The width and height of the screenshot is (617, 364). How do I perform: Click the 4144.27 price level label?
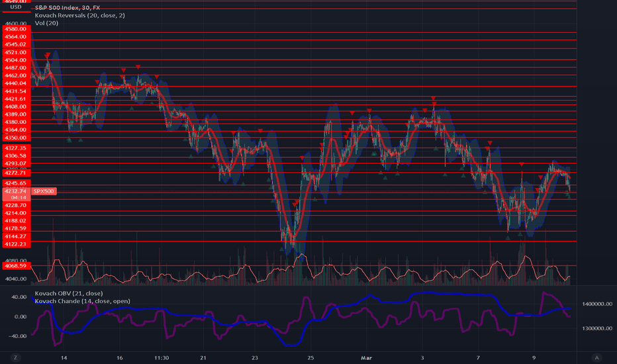tap(16, 236)
